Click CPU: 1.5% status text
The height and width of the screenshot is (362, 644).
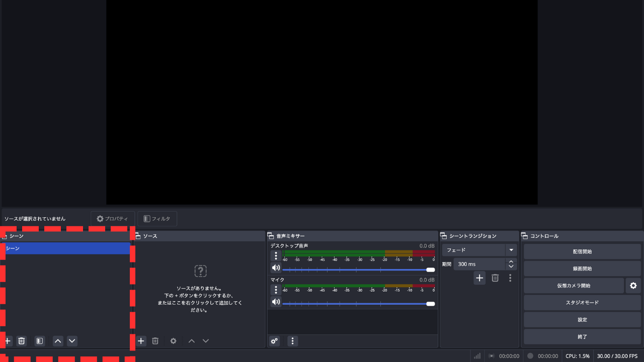pyautogui.click(x=578, y=356)
